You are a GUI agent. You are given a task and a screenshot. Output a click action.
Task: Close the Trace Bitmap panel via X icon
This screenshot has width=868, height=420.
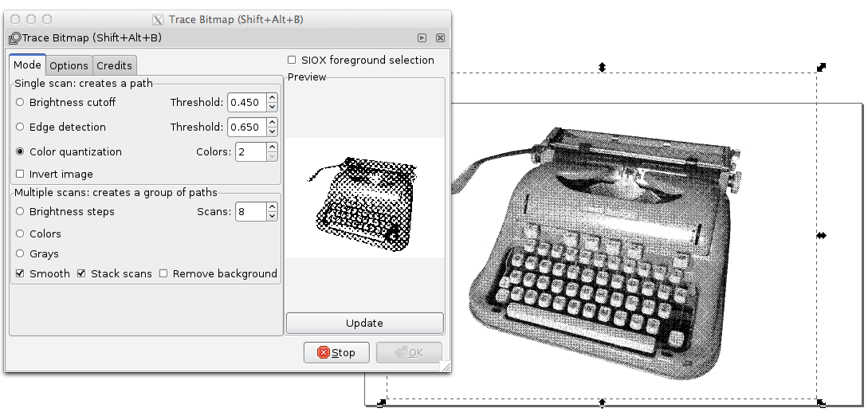coord(440,37)
